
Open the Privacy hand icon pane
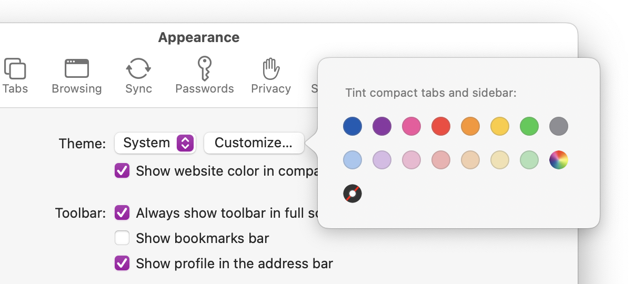270,75
